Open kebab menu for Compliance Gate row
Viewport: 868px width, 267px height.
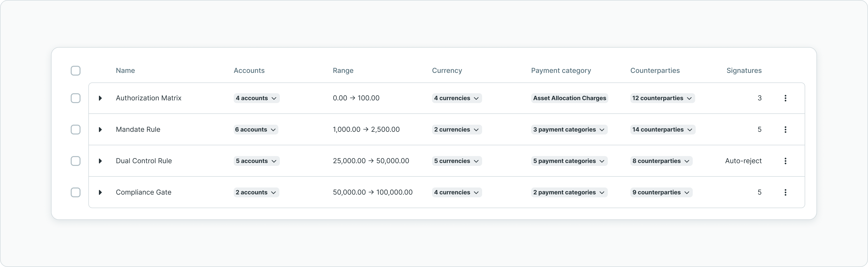coord(786,192)
